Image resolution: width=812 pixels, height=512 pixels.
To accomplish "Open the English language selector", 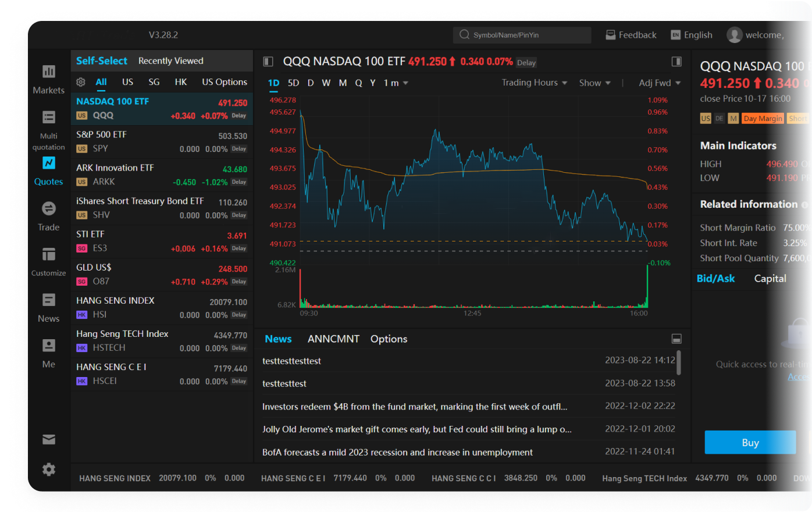I will point(698,35).
